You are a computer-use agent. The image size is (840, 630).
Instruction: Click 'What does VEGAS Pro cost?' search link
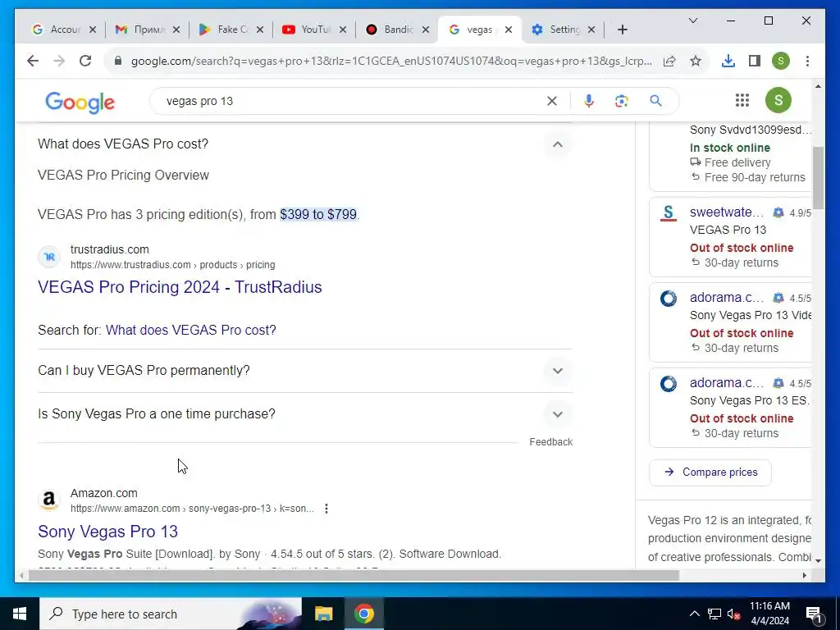point(190,330)
